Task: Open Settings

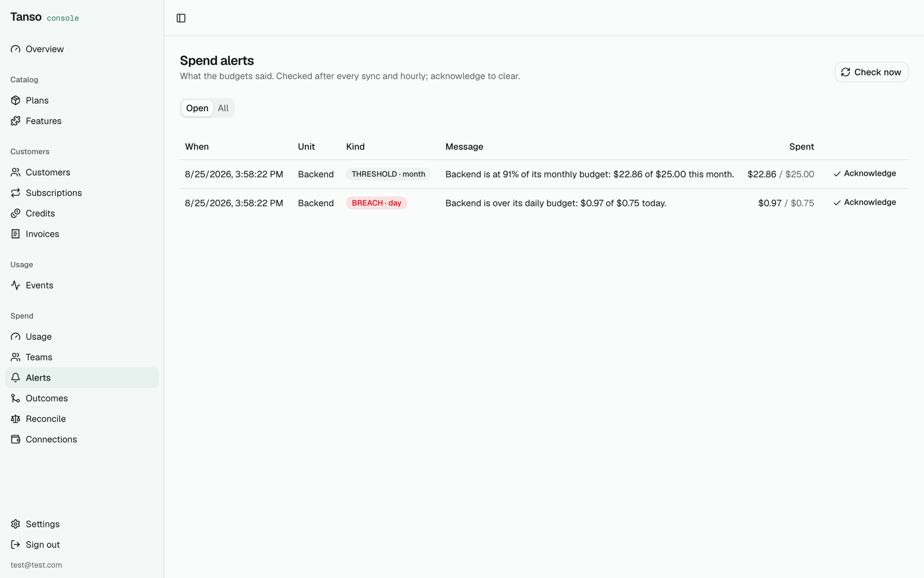Action: click(82, 524)
